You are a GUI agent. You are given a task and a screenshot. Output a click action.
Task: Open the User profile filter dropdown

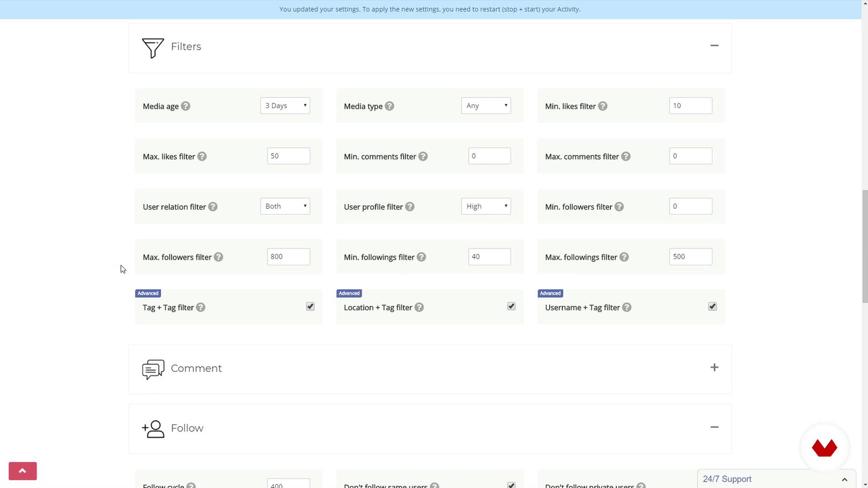[486, 206]
